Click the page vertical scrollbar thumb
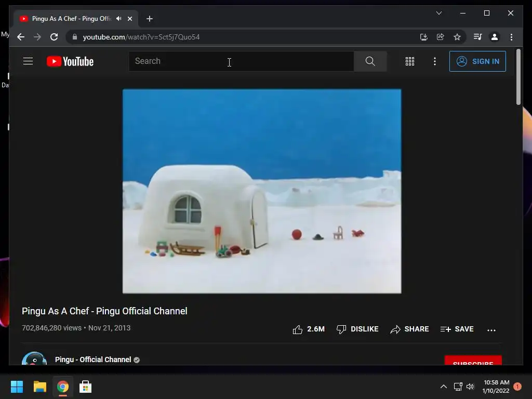The image size is (532, 399). [518, 77]
